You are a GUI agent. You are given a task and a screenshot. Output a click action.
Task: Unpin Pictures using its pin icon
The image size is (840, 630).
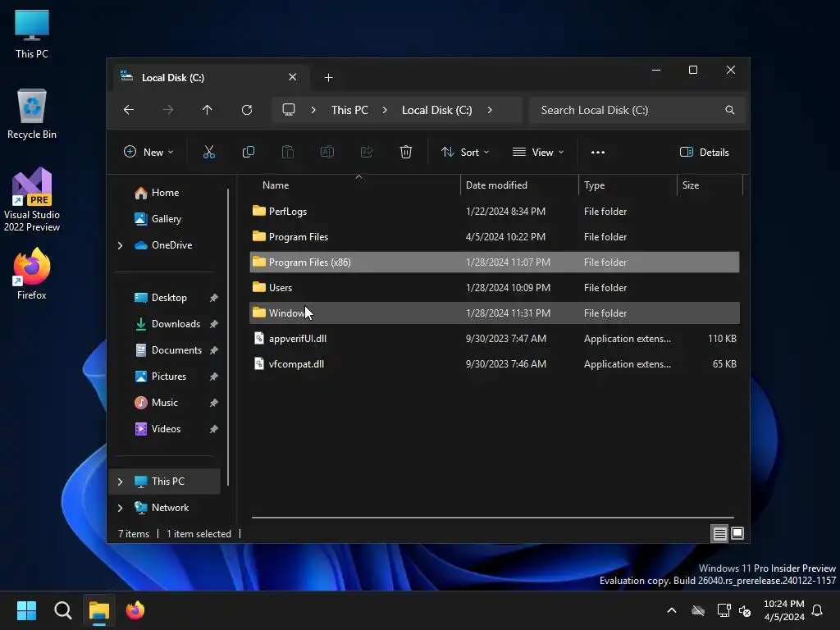tap(214, 377)
